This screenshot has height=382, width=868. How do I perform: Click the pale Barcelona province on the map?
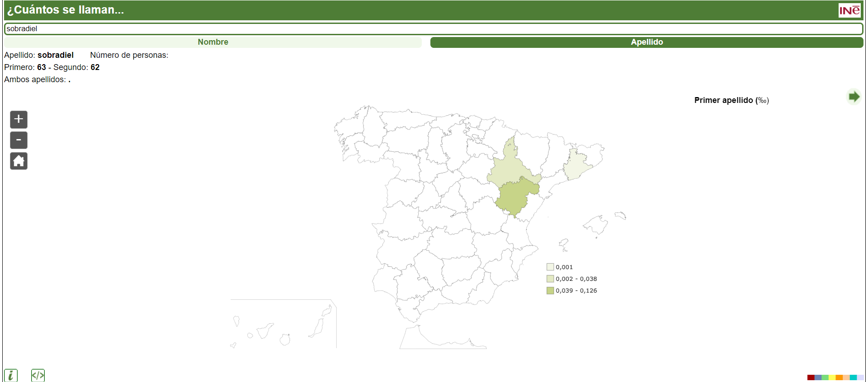coord(576,165)
